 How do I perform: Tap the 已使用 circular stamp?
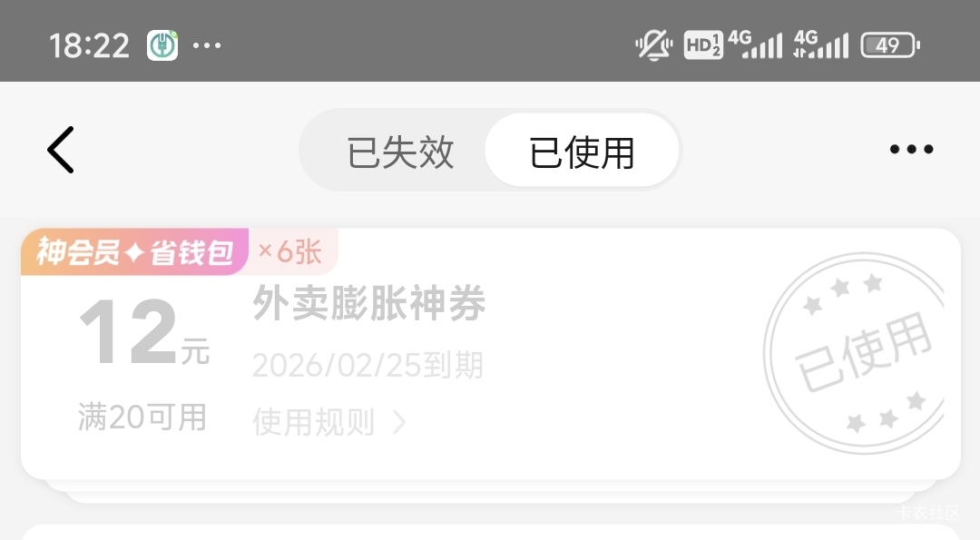pos(855,352)
